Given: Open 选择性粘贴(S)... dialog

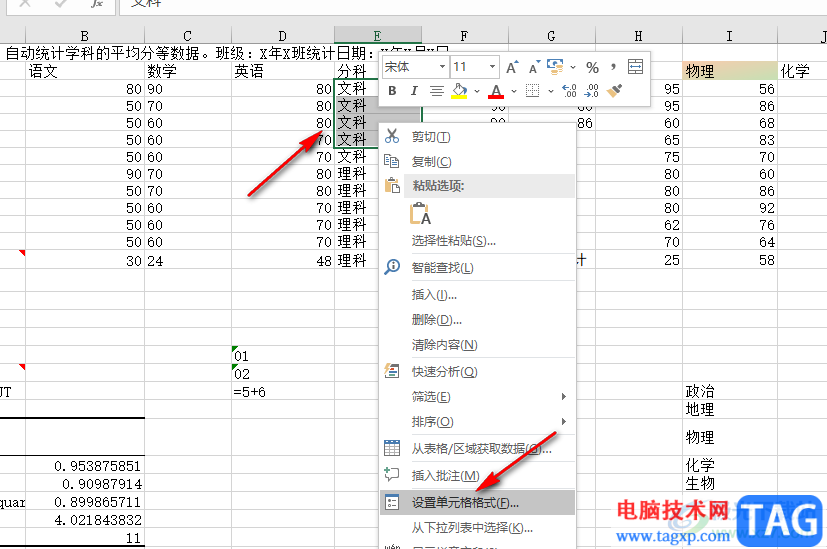Looking at the screenshot, I should click(x=477, y=241).
